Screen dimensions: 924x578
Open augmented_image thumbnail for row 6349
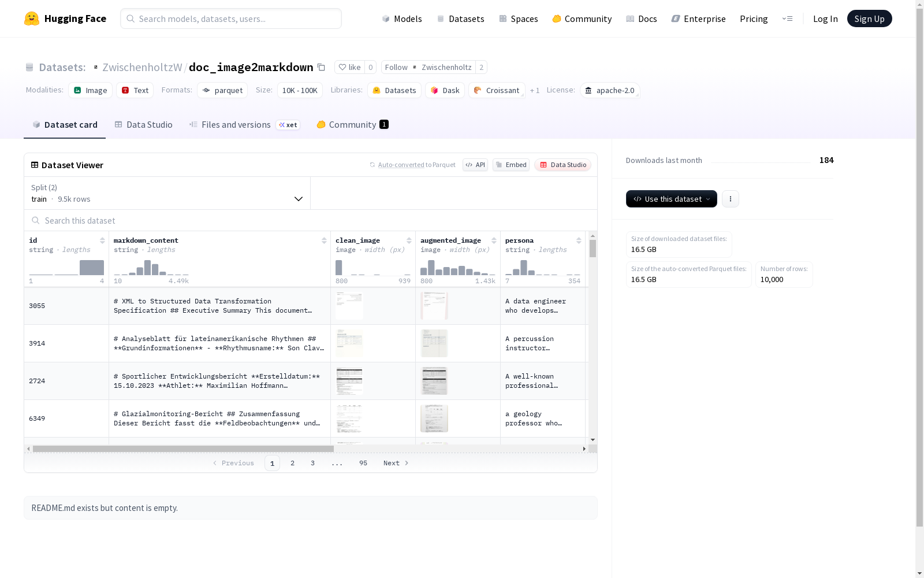[x=434, y=418]
